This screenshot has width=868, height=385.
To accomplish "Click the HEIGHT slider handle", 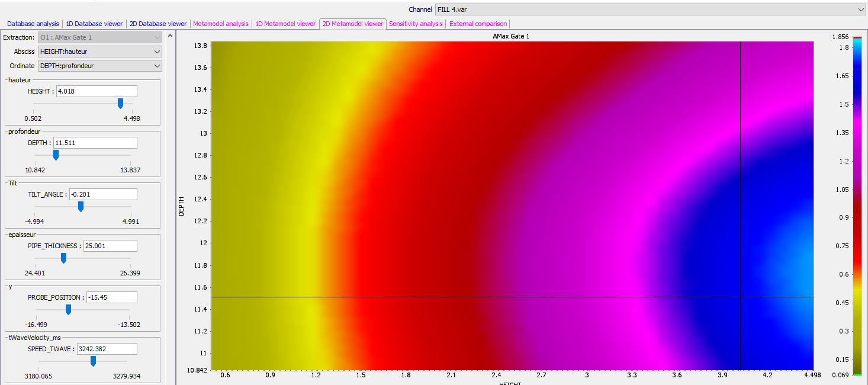I will click(x=120, y=104).
